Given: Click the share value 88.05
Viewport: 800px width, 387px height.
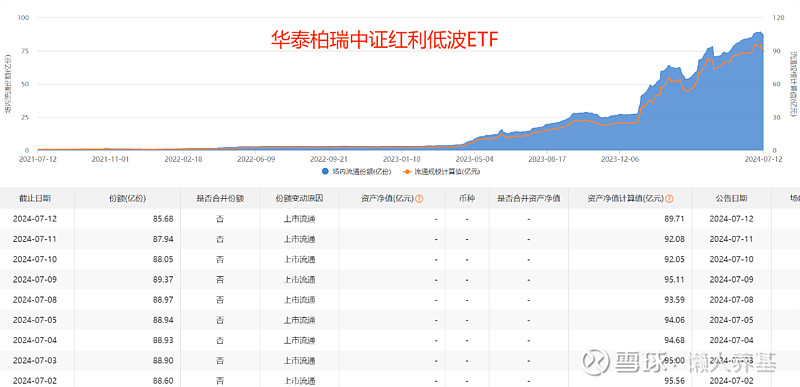Looking at the screenshot, I should [x=162, y=260].
